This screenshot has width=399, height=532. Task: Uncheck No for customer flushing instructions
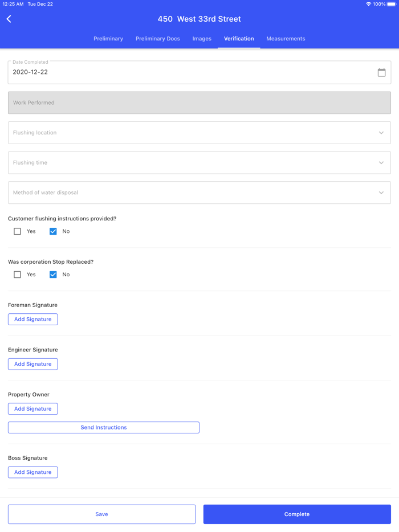point(53,231)
